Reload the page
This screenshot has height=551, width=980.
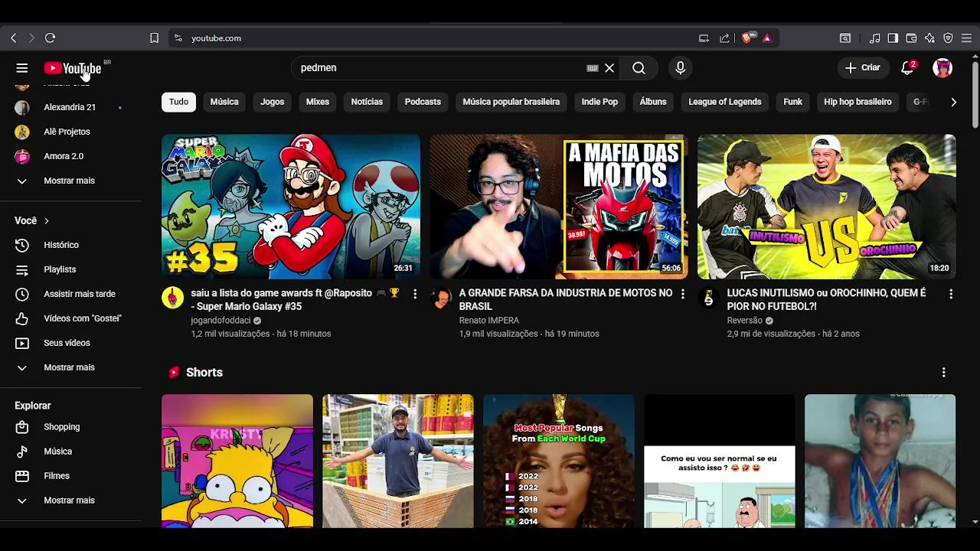point(50,37)
